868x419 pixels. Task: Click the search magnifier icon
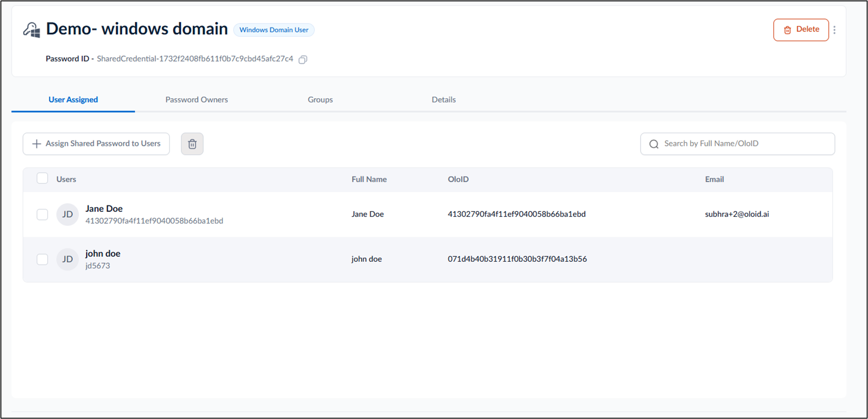[x=654, y=144]
